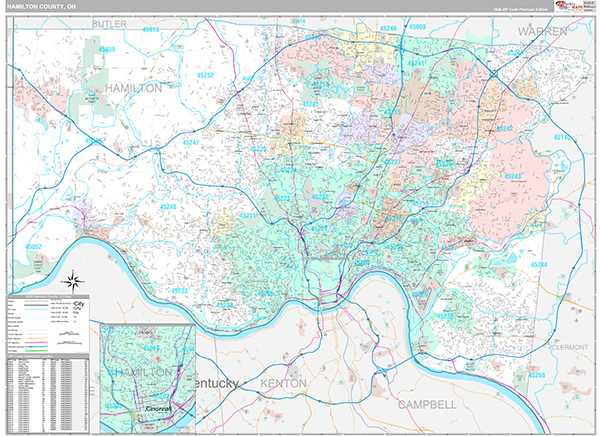
Task: Click the ZIP code 45252 label
Action: pyautogui.click(x=206, y=75)
